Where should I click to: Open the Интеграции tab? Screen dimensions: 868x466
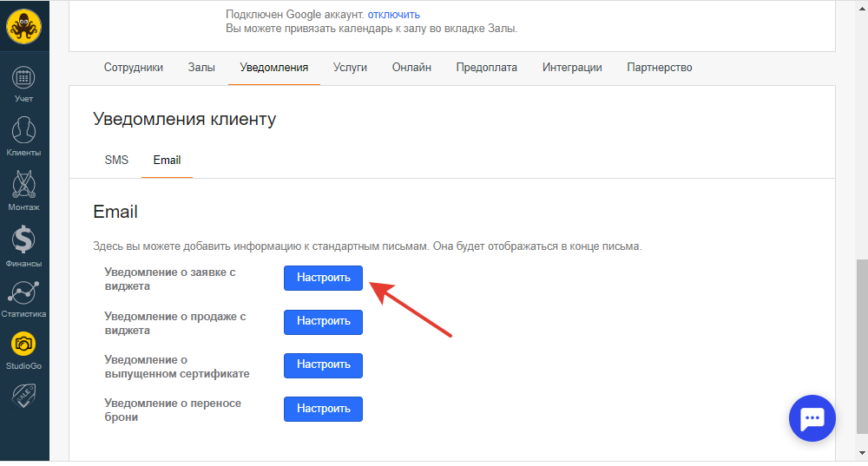click(x=572, y=68)
